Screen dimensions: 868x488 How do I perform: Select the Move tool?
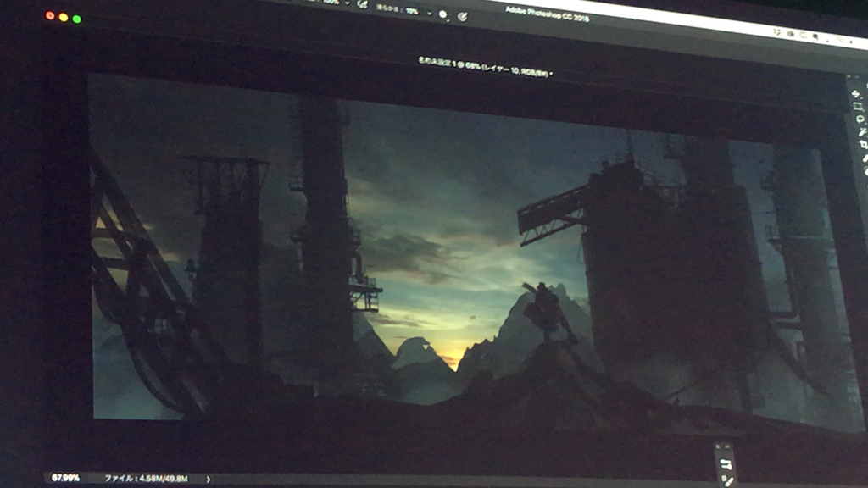(855, 94)
